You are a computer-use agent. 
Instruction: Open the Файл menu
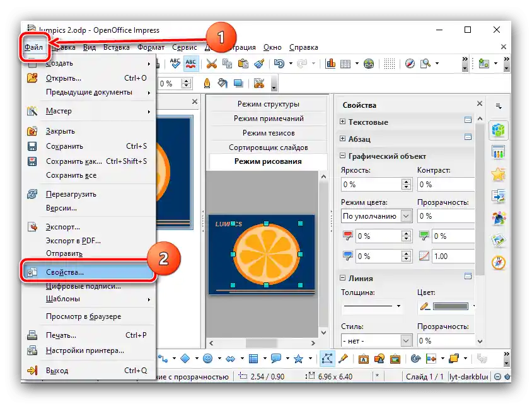pos(33,47)
